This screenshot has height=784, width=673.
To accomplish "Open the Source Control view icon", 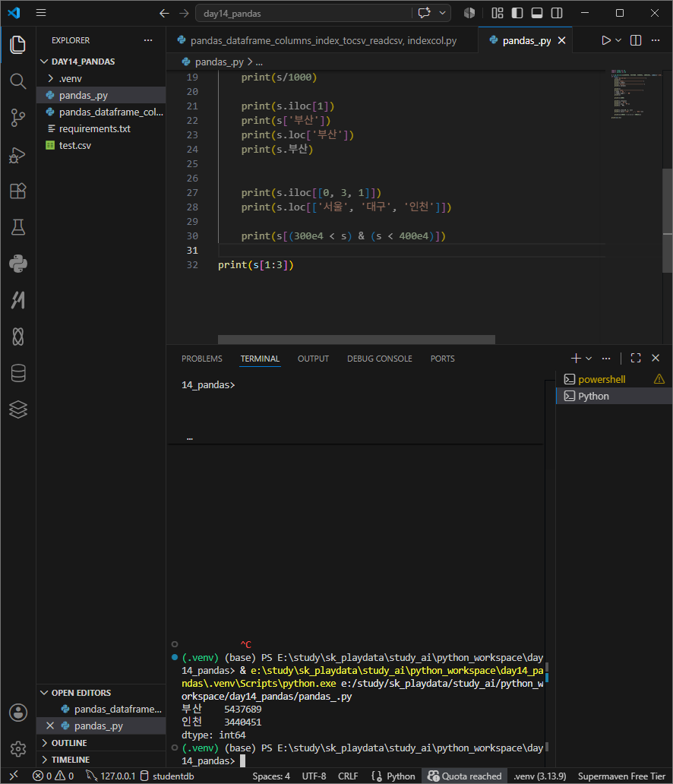I will click(x=18, y=118).
